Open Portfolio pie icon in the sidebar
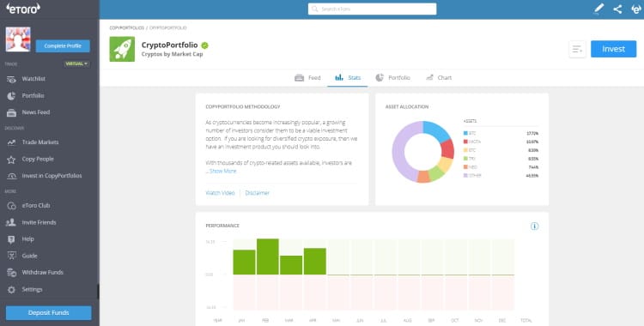 click(11, 96)
